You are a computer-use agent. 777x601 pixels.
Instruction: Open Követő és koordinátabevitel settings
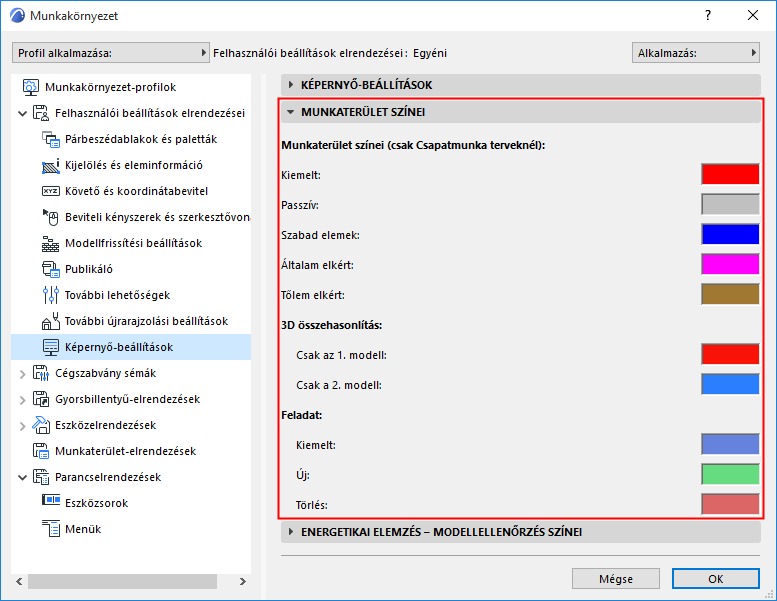[136, 191]
